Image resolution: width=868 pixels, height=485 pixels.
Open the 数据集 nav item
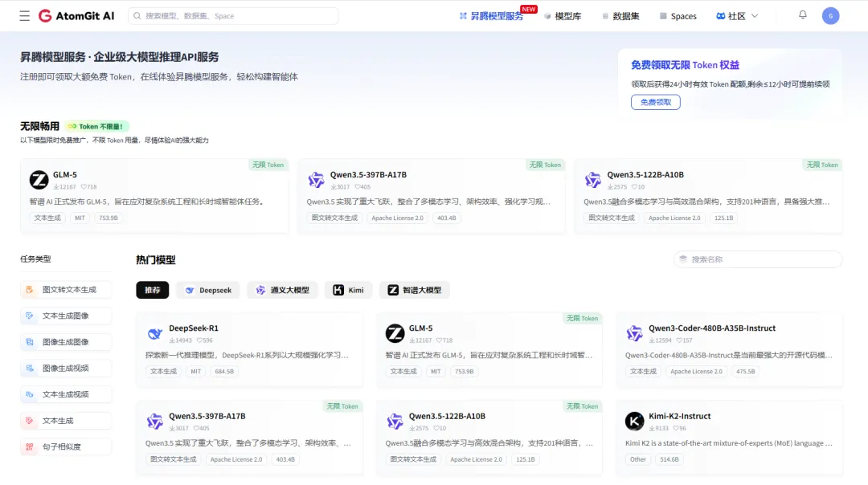point(620,16)
